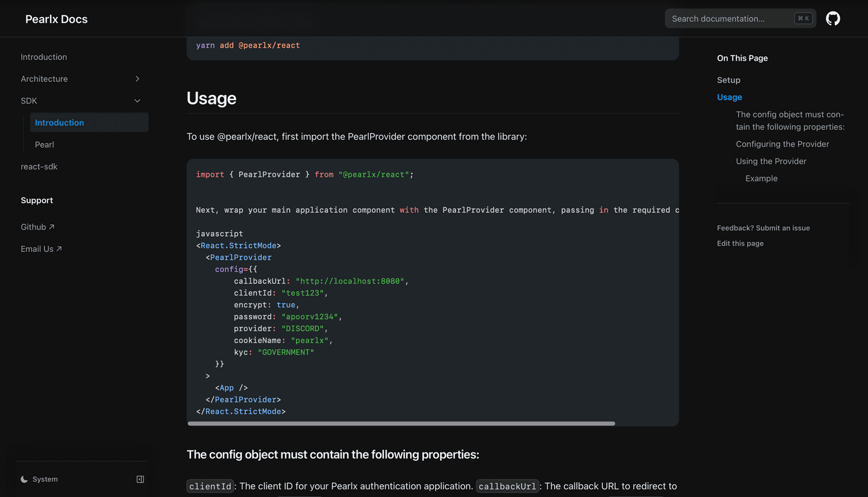Image resolution: width=868 pixels, height=497 pixels.
Task: Click the clientId inline code tag
Action: pos(210,486)
